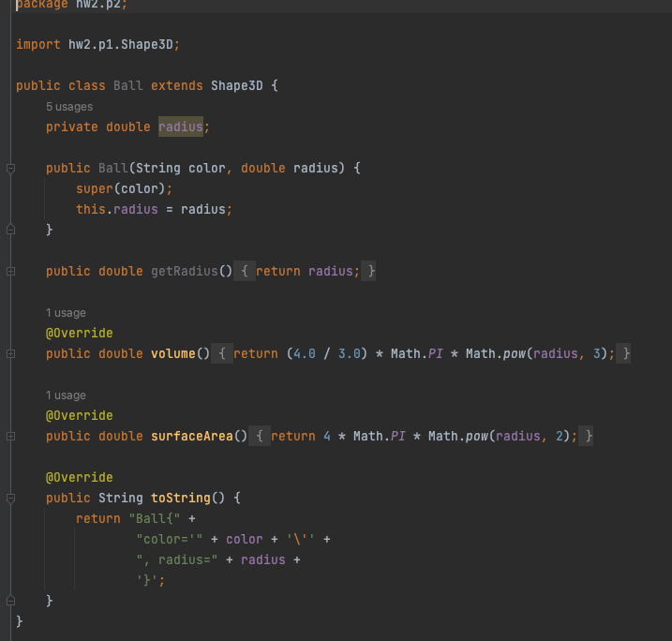Click @Override above volume
The width and height of the screenshot is (672, 641).
(80, 333)
